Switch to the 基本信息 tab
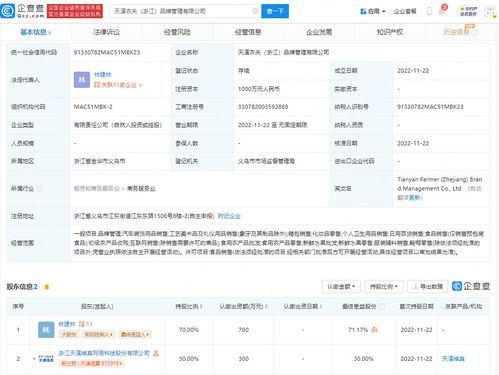 pyautogui.click(x=36, y=32)
